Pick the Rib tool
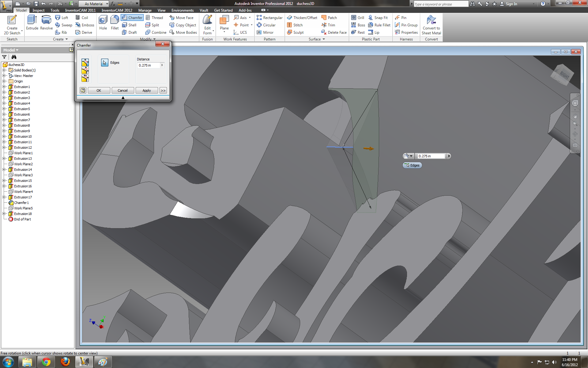 [61, 33]
